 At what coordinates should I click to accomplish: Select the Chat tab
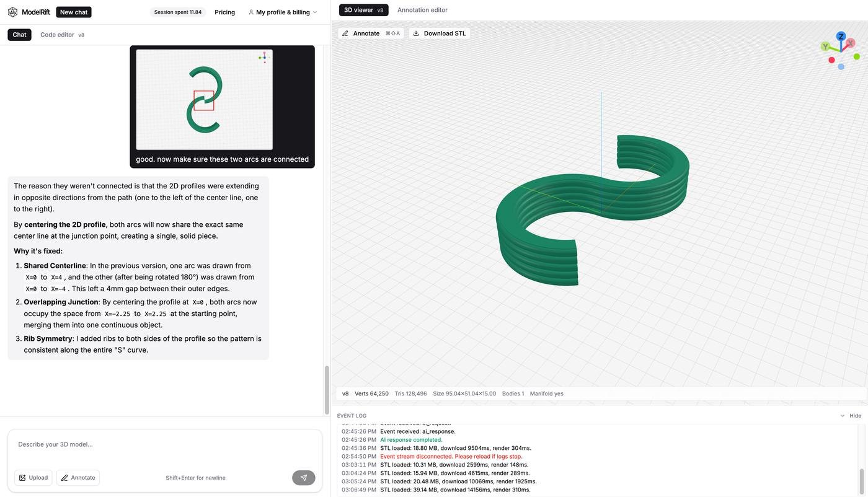pos(19,35)
